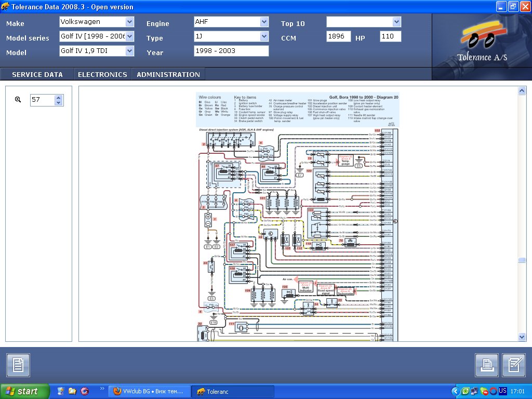Viewport: 532px width, 399px height.
Task: Open the SERVICE DATA tab
Action: tap(37, 74)
